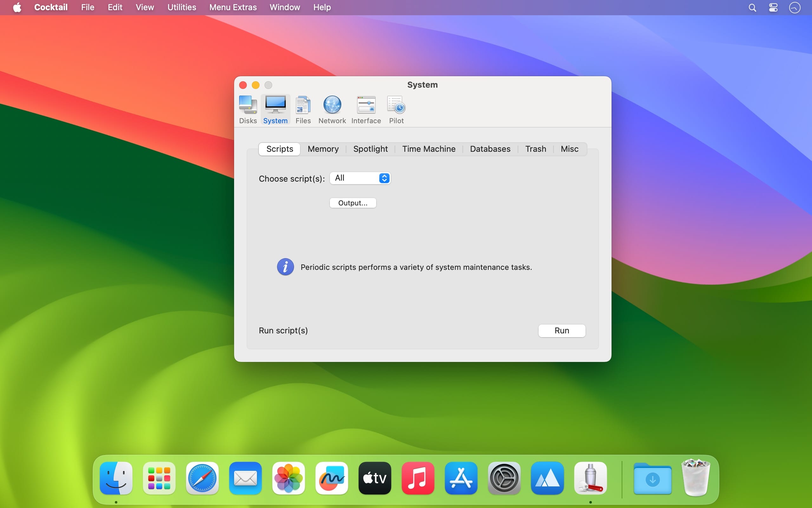The height and width of the screenshot is (508, 812).
Task: Switch to the Misc tab
Action: 569,149
